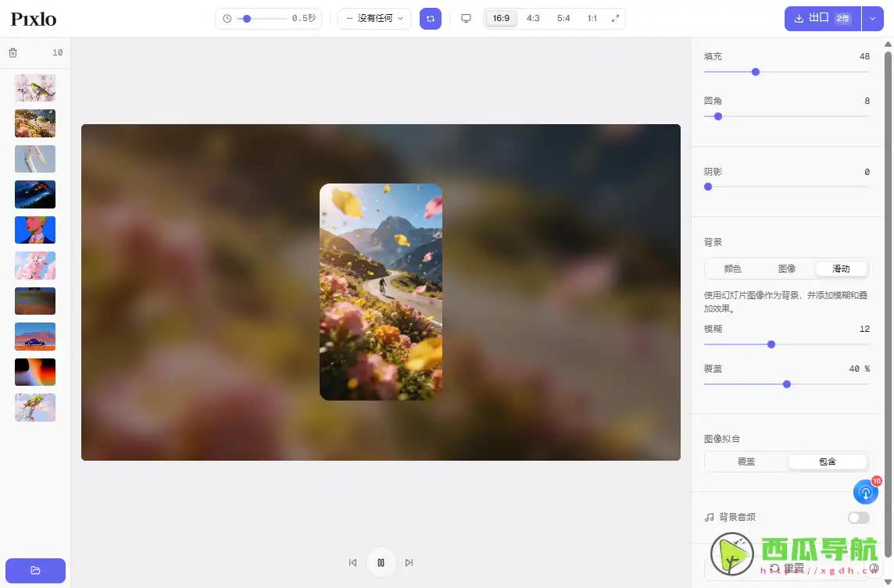Select 1:1 aspect ratio
Image resolution: width=894 pixels, height=588 pixels.
pos(592,19)
